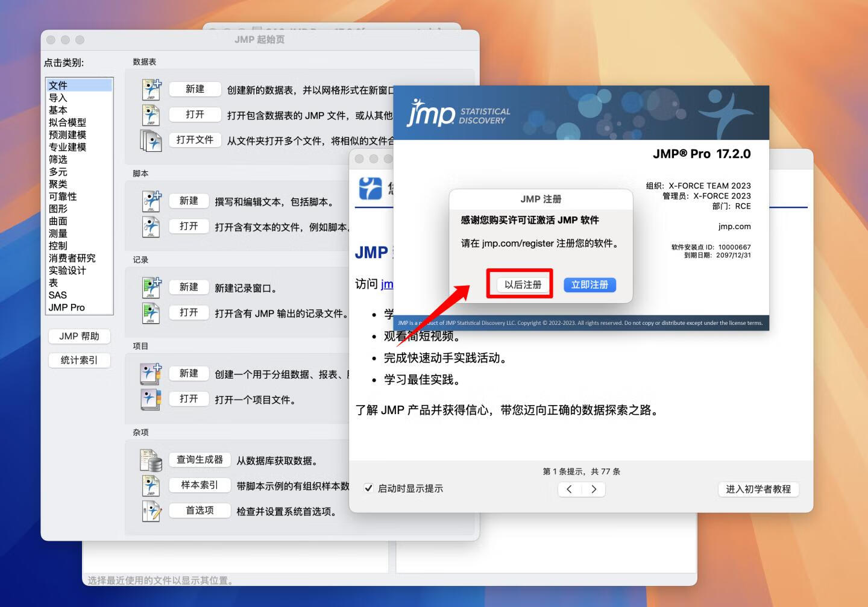
Task: Click 打开 button under 脚本
Action: tap(189, 226)
